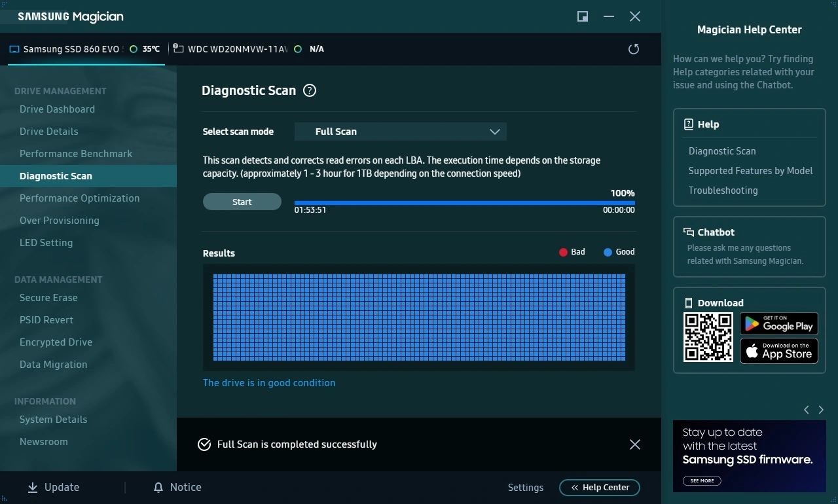
Task: Click the refresh drives icon
Action: click(634, 49)
